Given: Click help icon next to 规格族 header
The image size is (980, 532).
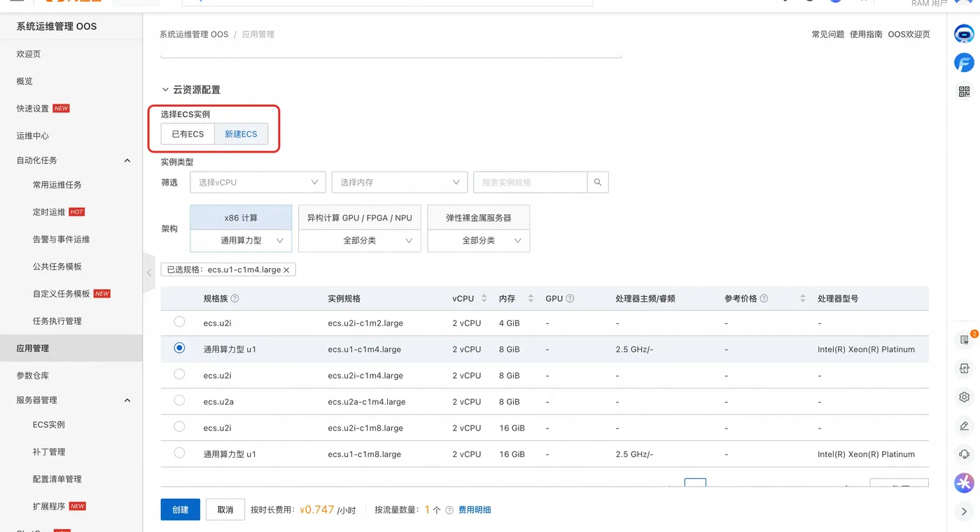Looking at the screenshot, I should coord(235,299).
